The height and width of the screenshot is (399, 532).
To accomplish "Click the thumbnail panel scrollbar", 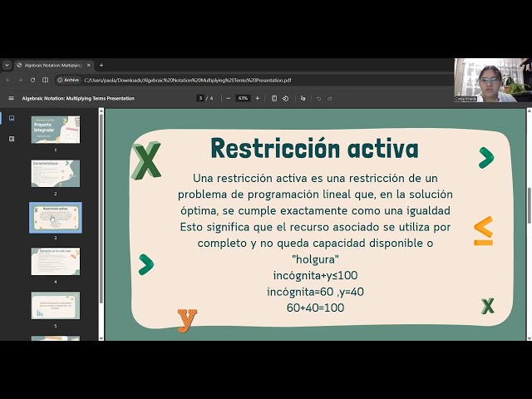I will (x=101, y=209).
